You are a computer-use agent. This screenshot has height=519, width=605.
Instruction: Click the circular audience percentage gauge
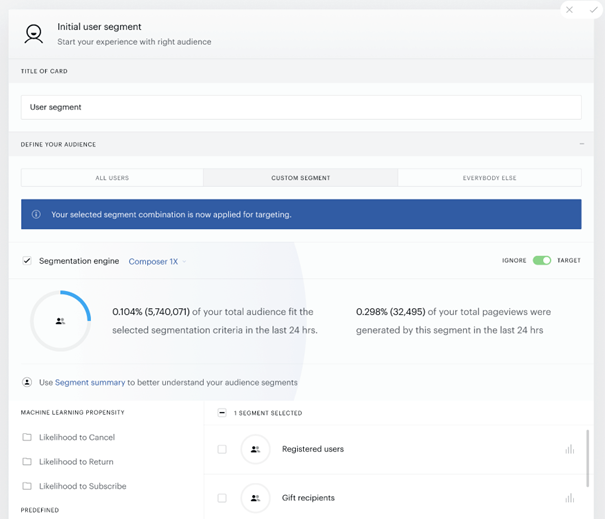(x=61, y=321)
